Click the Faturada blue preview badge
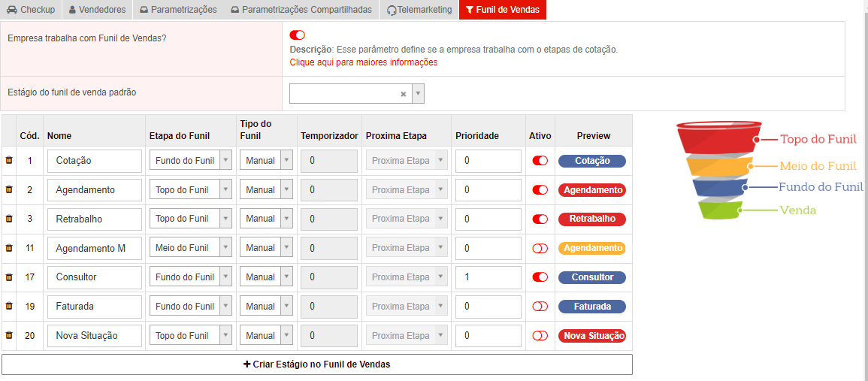 pyautogui.click(x=591, y=307)
